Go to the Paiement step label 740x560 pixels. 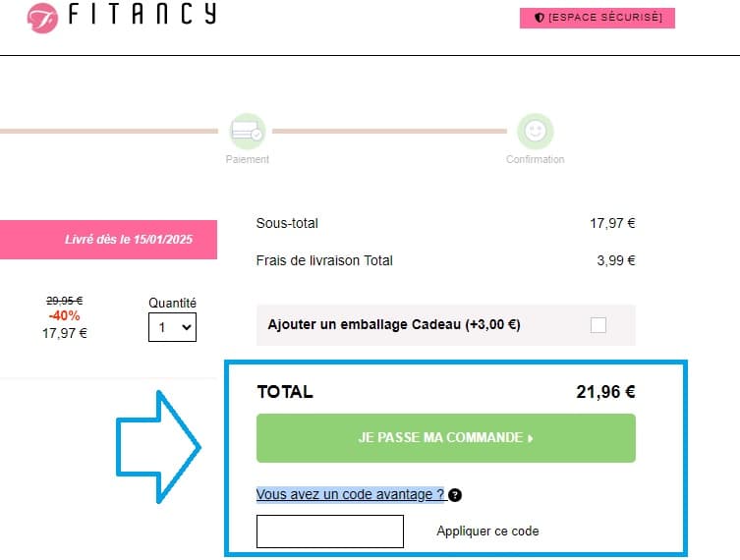click(247, 159)
